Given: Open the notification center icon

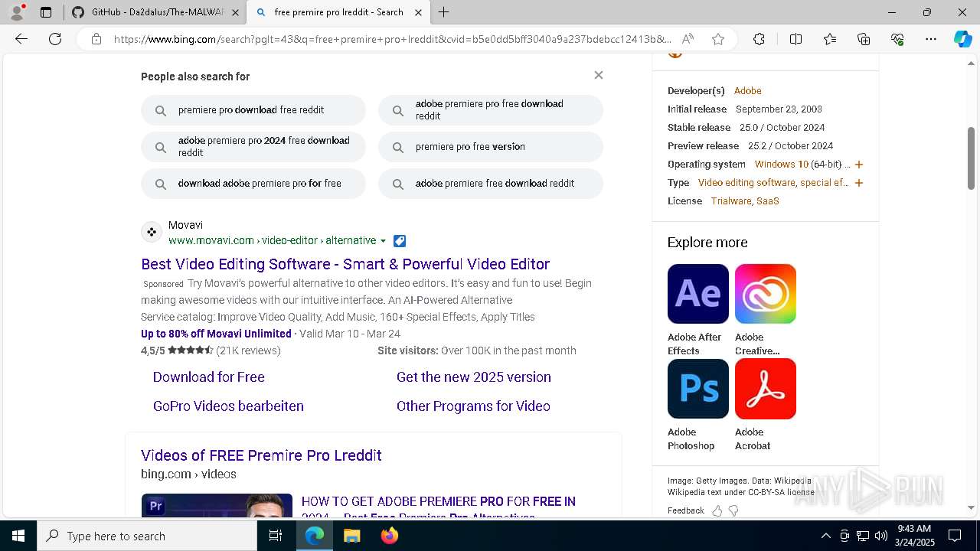Looking at the screenshot, I should click(955, 536).
